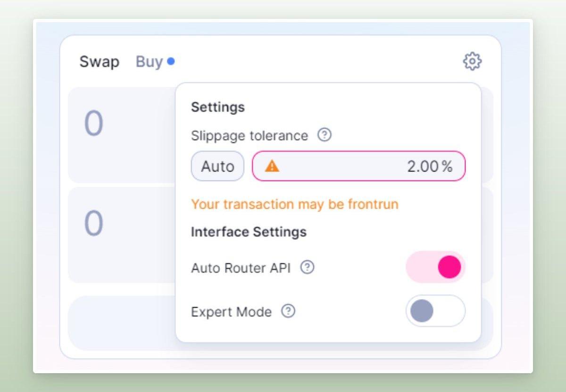Click the Auto Router API label text
The image size is (566, 392).
pos(241,268)
